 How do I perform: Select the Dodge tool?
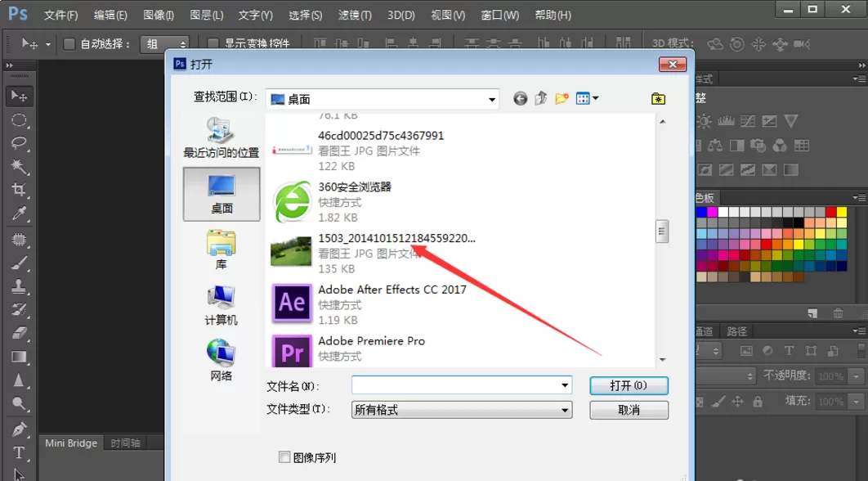(19, 403)
